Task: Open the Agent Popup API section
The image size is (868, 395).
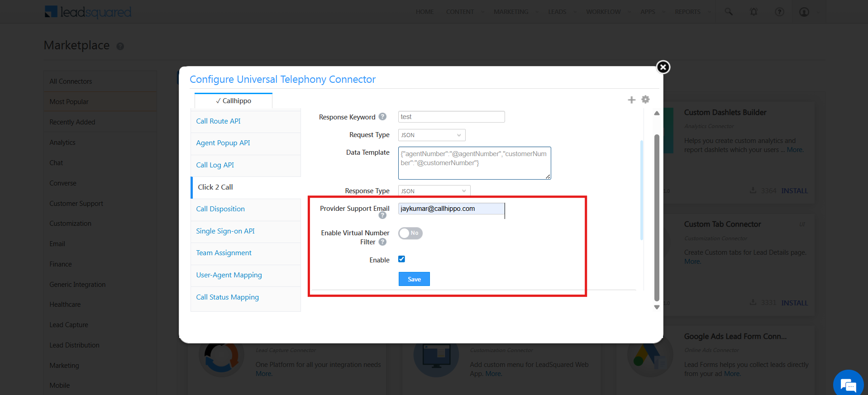Action: pyautogui.click(x=246, y=143)
